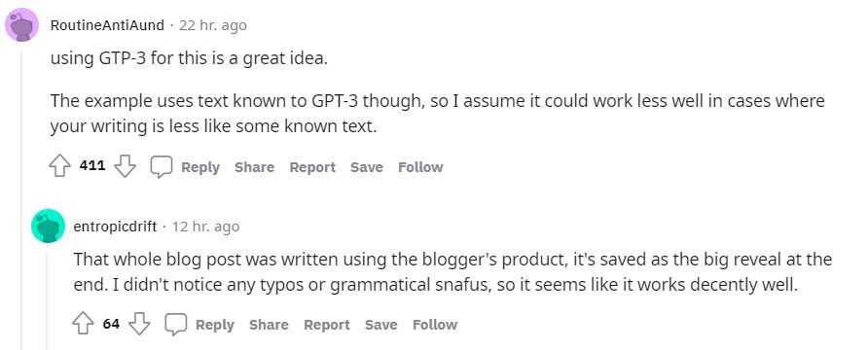Follow the first comment
Image resolution: width=868 pixels, height=350 pixels.
(420, 167)
